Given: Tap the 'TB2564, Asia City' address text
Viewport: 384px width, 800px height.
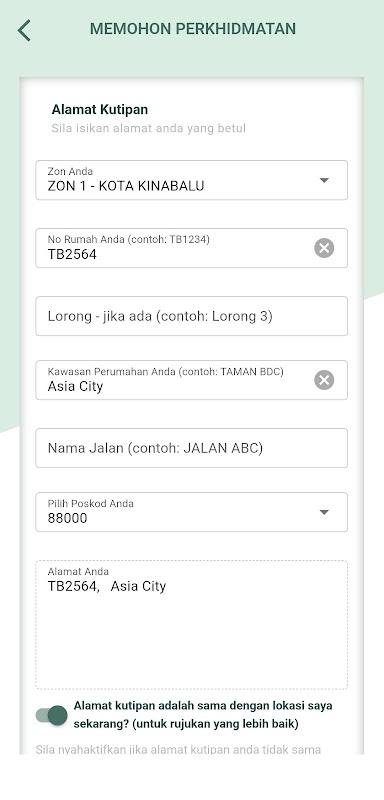Looking at the screenshot, I should [x=107, y=586].
